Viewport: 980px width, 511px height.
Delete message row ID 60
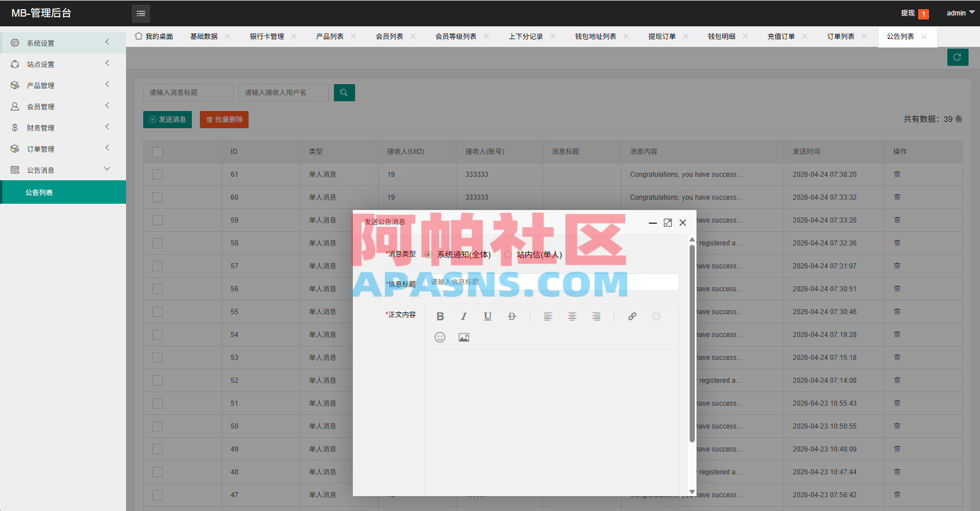tap(897, 197)
